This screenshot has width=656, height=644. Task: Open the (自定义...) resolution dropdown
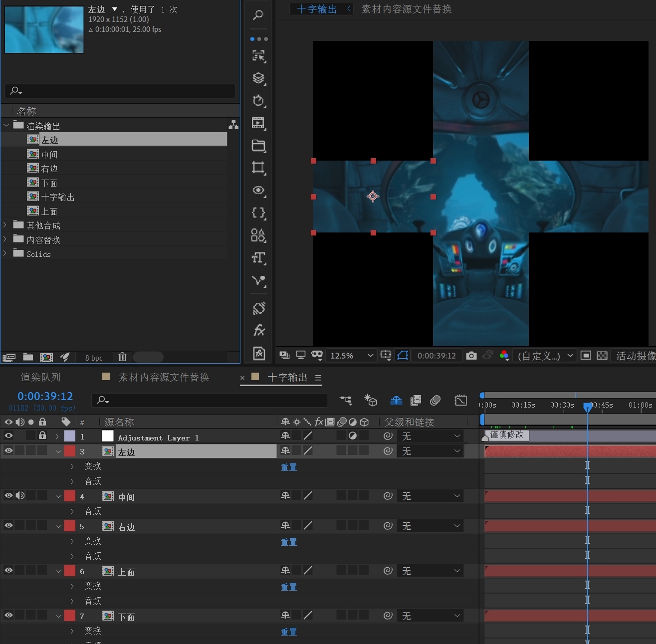(545, 356)
